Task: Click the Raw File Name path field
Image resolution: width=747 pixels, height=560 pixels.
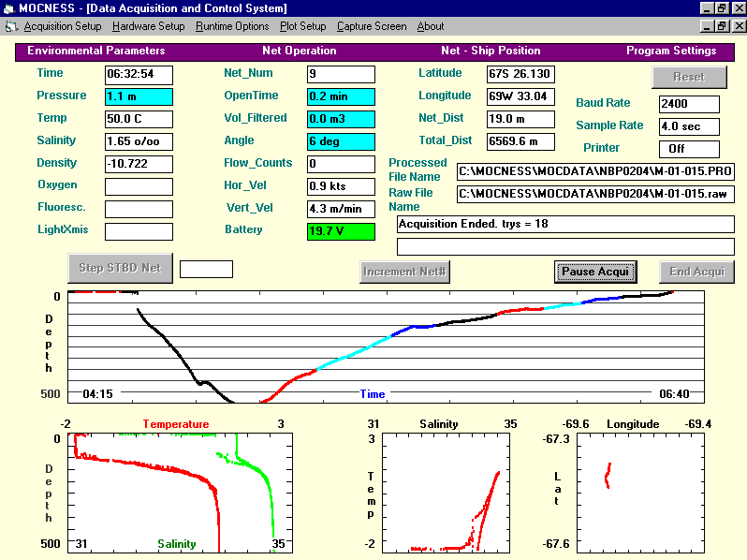Action: click(595, 194)
